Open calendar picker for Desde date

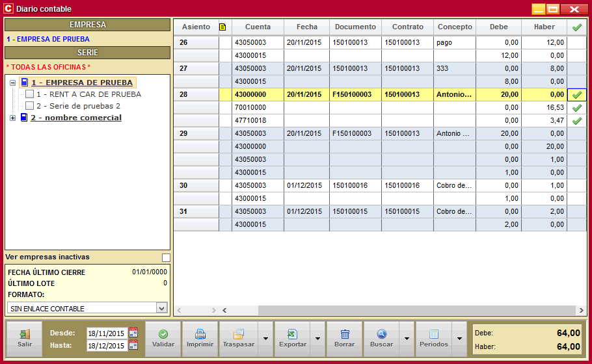(133, 333)
